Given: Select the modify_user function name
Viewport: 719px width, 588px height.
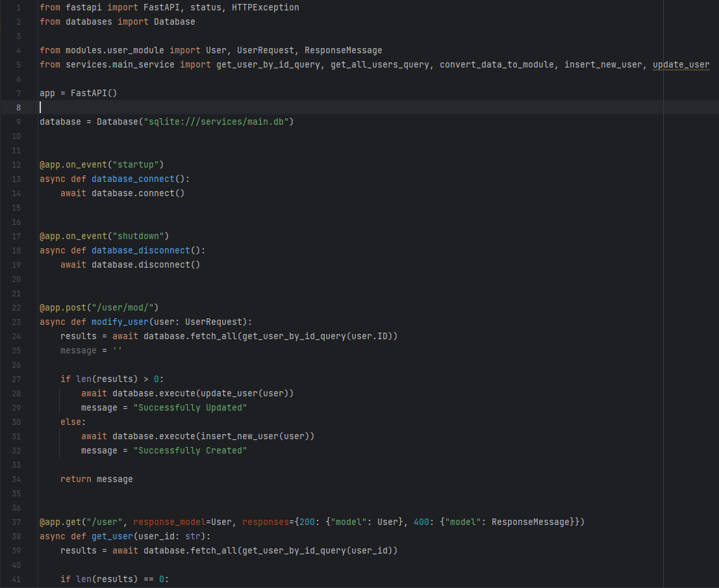Looking at the screenshot, I should click(120, 322).
